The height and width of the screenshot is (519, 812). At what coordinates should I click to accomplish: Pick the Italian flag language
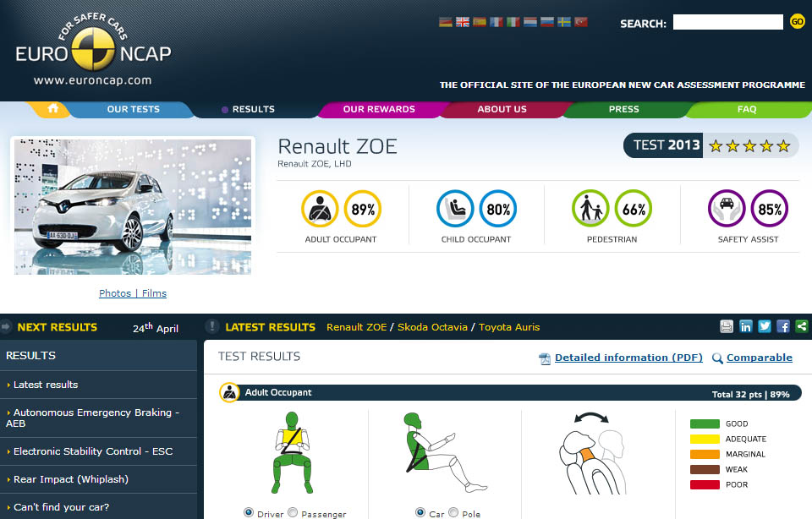pyautogui.click(x=513, y=22)
